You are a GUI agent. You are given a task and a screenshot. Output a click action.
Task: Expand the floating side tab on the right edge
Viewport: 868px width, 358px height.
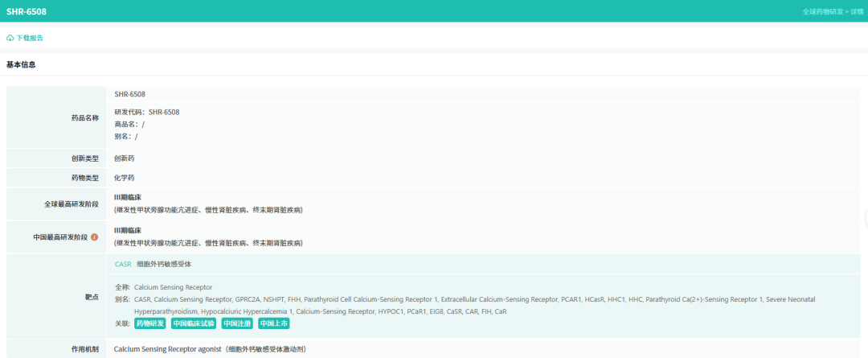pyautogui.click(x=866, y=218)
